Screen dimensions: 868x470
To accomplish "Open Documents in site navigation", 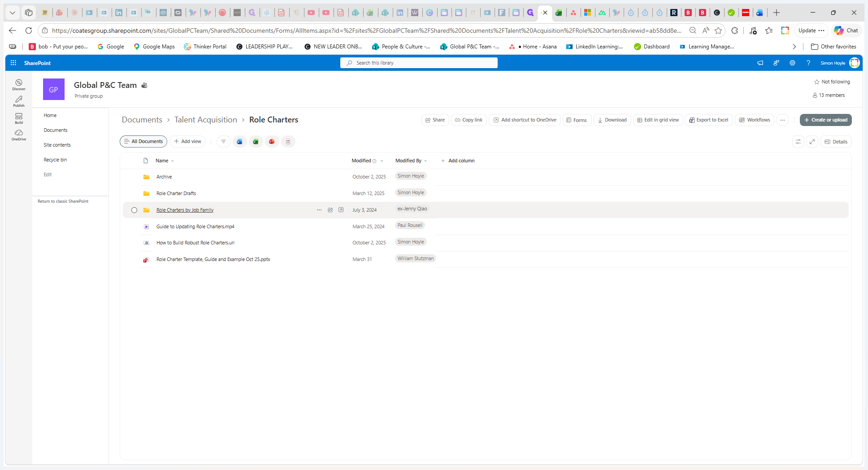I will tap(56, 130).
